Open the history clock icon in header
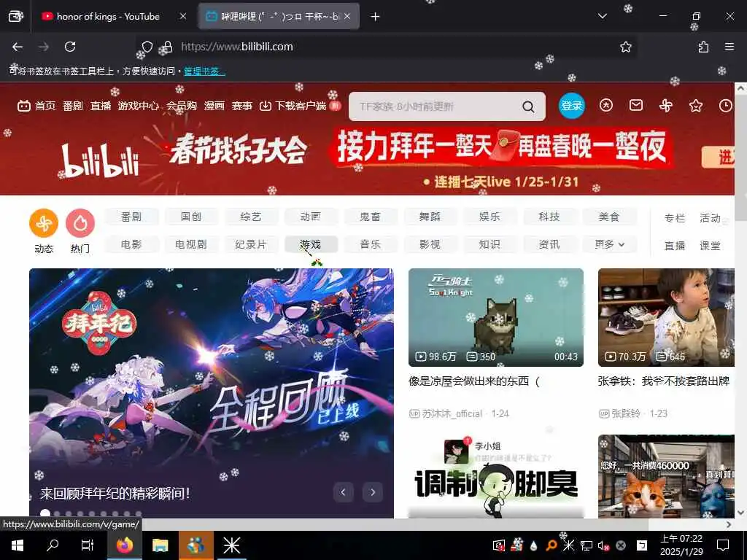 [725, 105]
